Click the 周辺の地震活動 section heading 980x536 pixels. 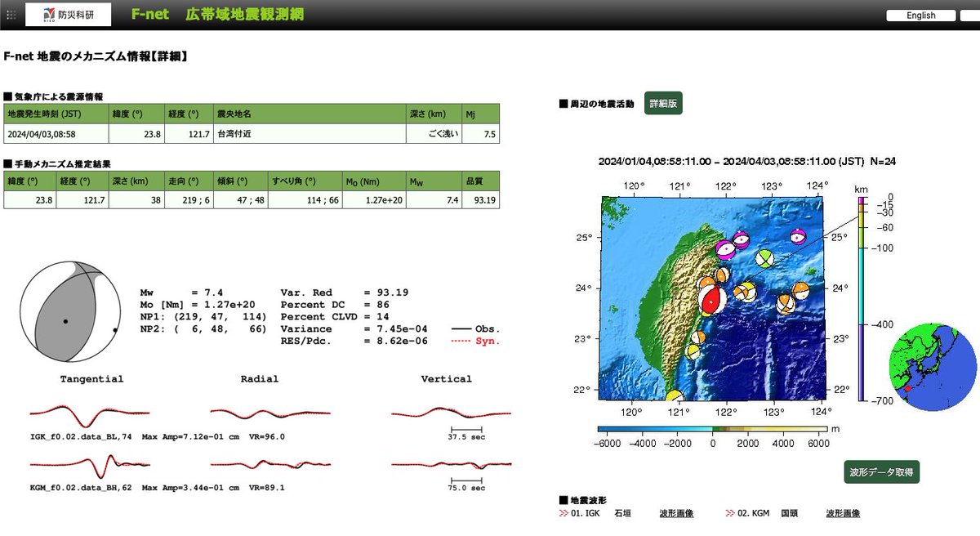pos(596,104)
